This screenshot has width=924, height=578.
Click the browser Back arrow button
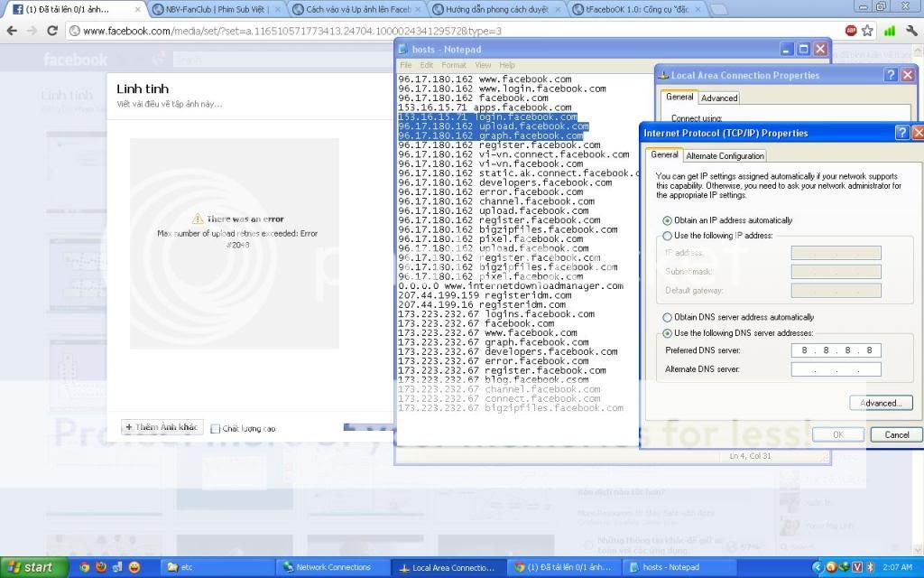pyautogui.click(x=12, y=31)
